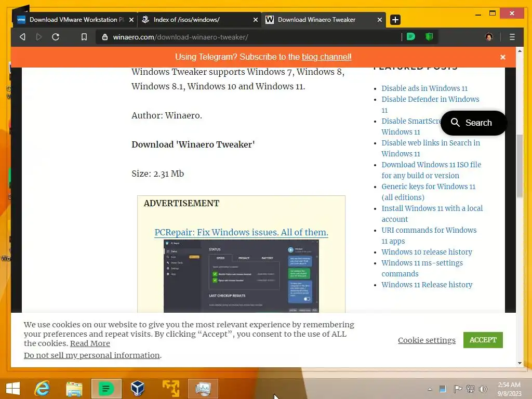Open Cookie settings
The width and height of the screenshot is (532, 399).
pyautogui.click(x=427, y=340)
